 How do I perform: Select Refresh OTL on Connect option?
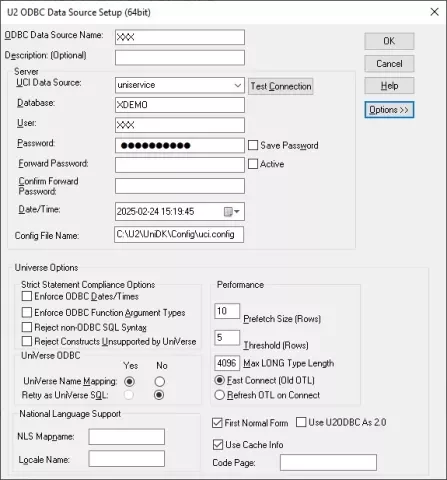(x=219, y=395)
